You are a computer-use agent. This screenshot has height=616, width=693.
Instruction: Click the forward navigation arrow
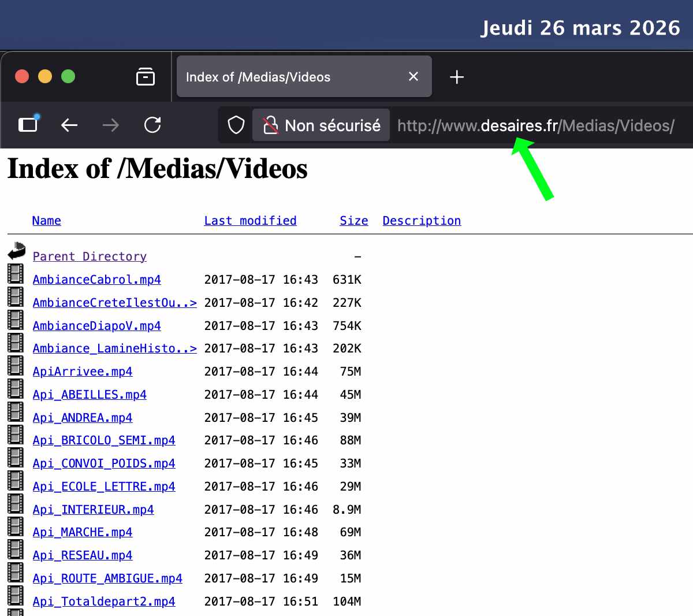[110, 125]
